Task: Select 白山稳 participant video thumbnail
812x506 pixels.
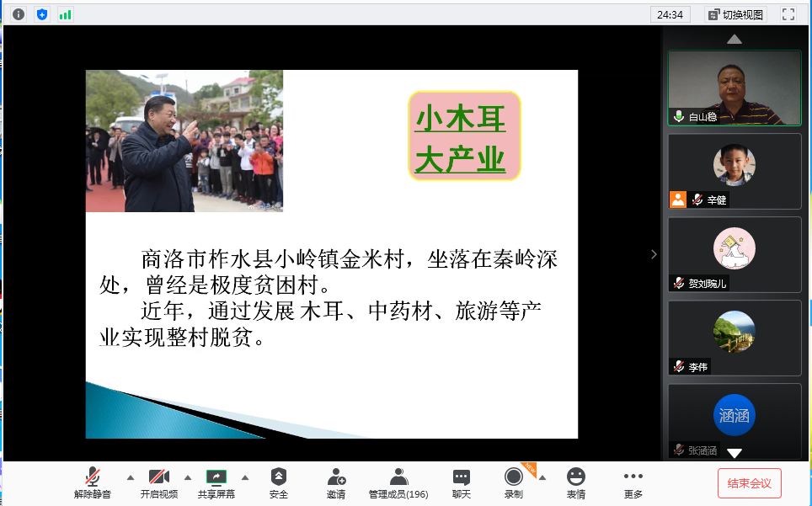Action: coord(734,88)
